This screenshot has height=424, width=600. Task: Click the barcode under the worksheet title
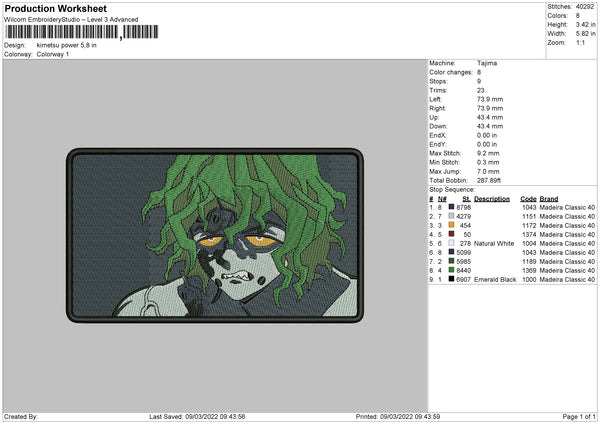click(82, 32)
